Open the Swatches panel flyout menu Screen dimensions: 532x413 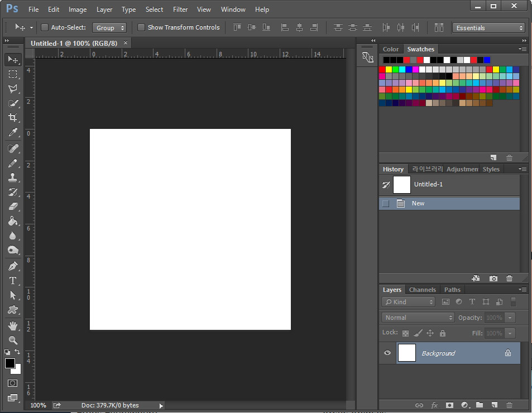(x=523, y=49)
